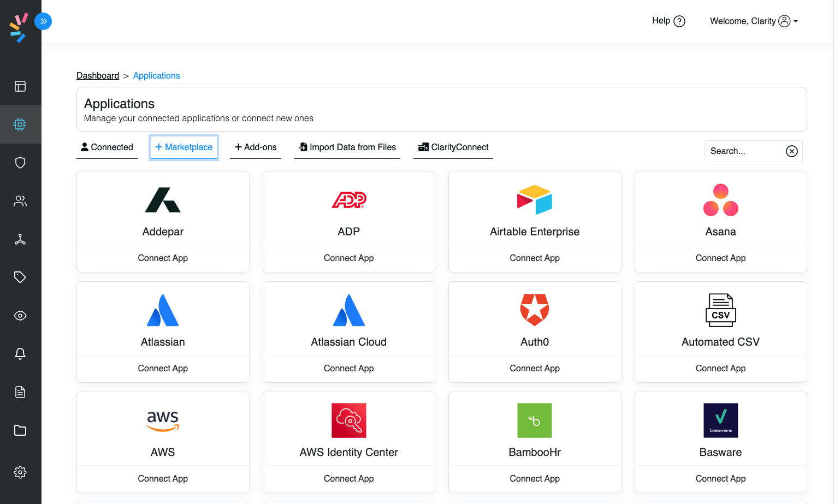
Task: Click the AWS logo
Action: coord(163,421)
